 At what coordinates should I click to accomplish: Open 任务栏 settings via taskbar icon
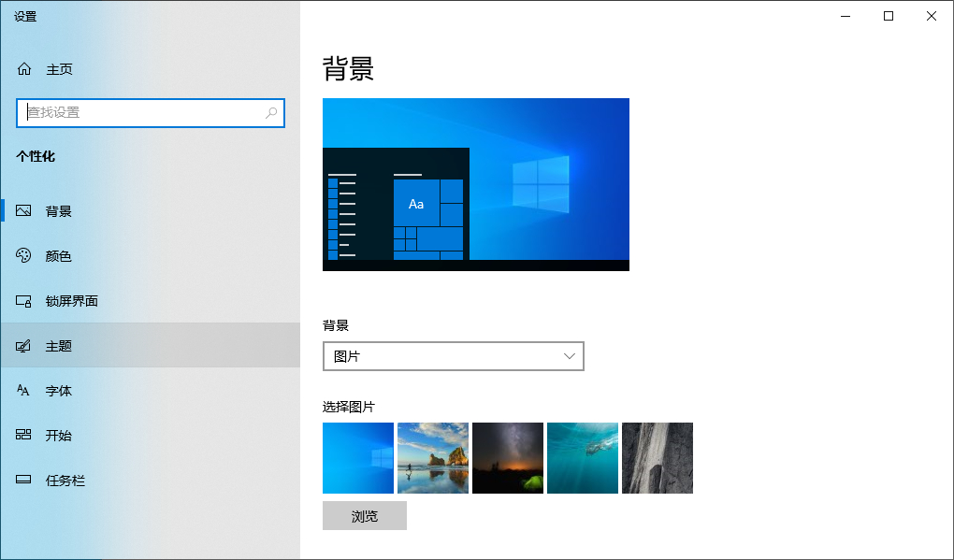pos(22,481)
